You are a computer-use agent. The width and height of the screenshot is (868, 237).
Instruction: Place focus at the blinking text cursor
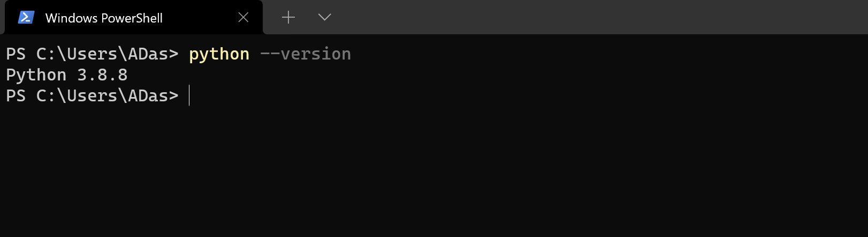(x=189, y=96)
